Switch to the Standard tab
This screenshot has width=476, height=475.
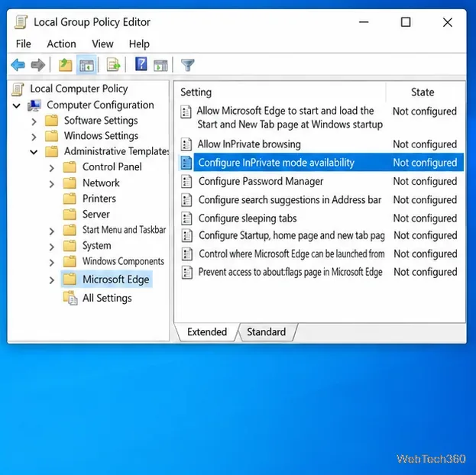266,331
